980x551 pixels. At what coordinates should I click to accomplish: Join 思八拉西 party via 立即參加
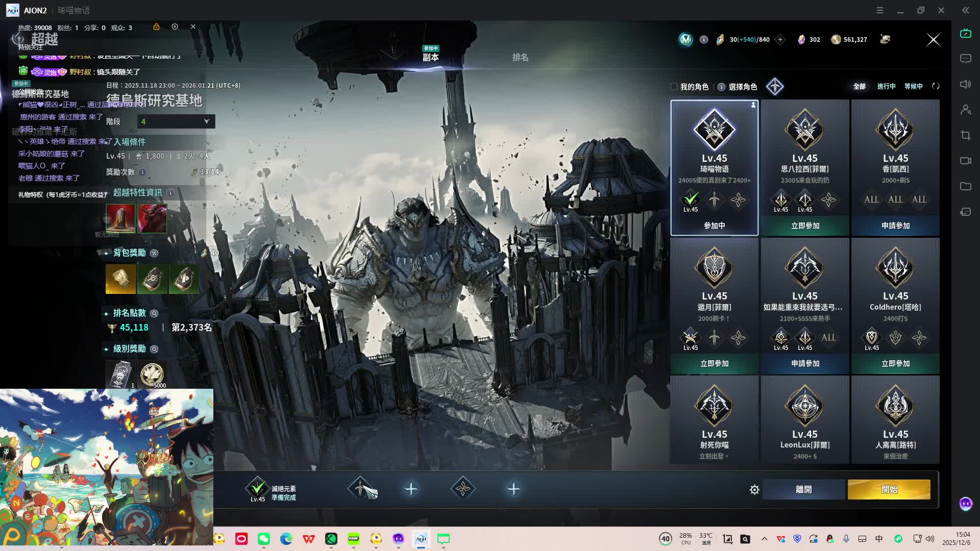click(805, 226)
